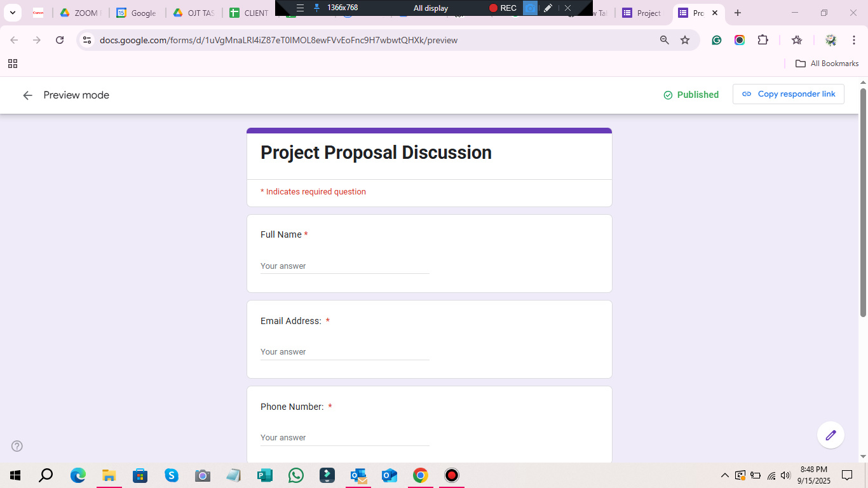Expand the tab search dropdown arrow
This screenshot has width=868, height=488.
[13, 13]
